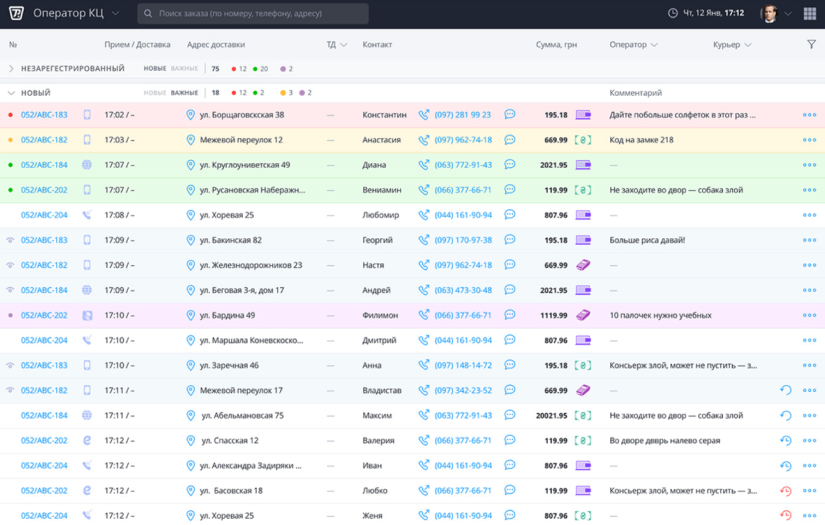Click the № column header
The height and width of the screenshot is (525, 825).
13,45
